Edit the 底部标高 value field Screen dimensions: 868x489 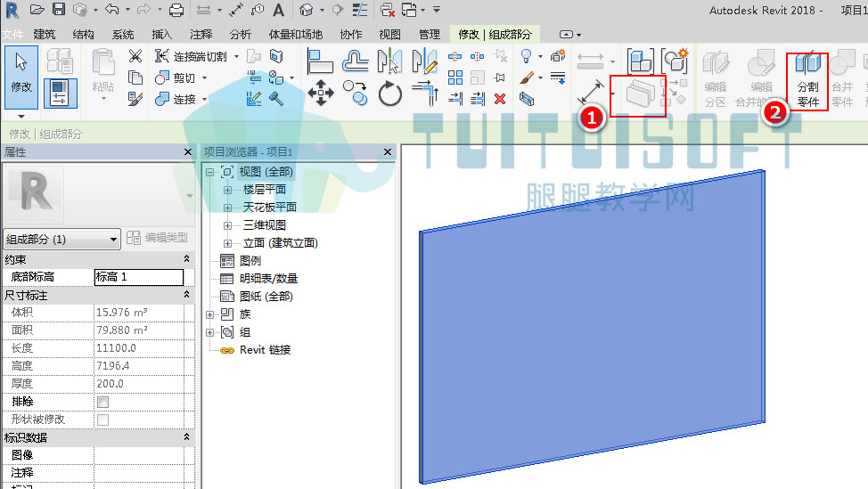[139, 277]
